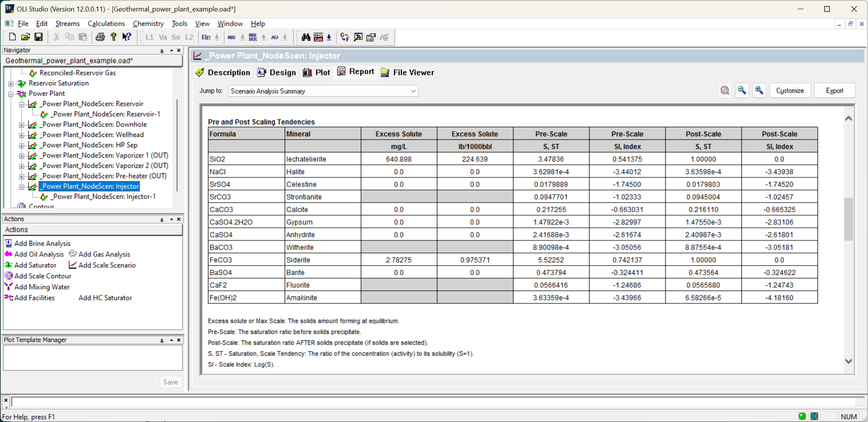Open the Streams menu

[x=67, y=24]
